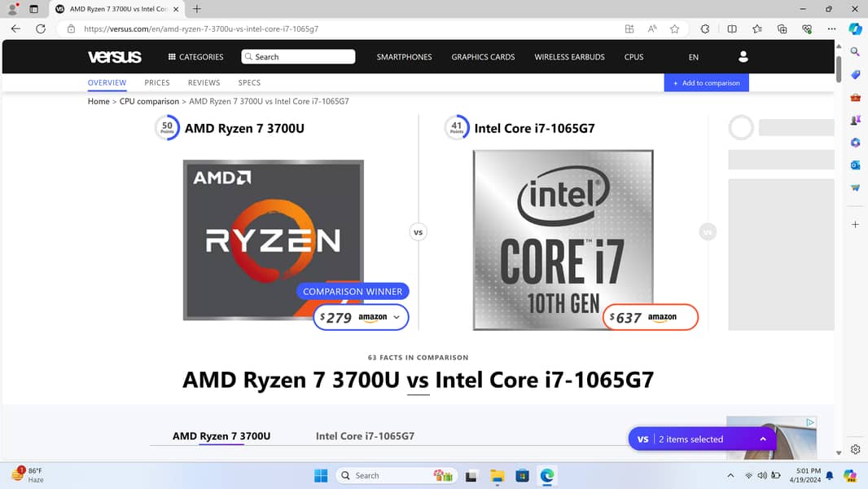Viewport: 868px width, 489px height.
Task: Open Wireless Earbuds category
Action: [569, 56]
